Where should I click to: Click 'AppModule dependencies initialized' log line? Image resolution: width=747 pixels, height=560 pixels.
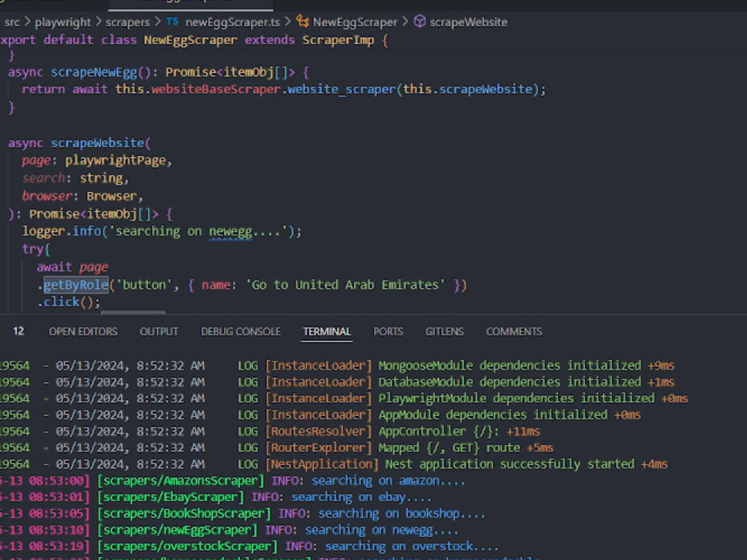492,414
